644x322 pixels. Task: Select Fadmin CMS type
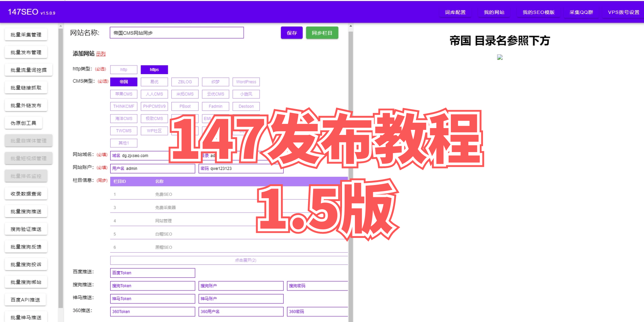pyautogui.click(x=215, y=106)
